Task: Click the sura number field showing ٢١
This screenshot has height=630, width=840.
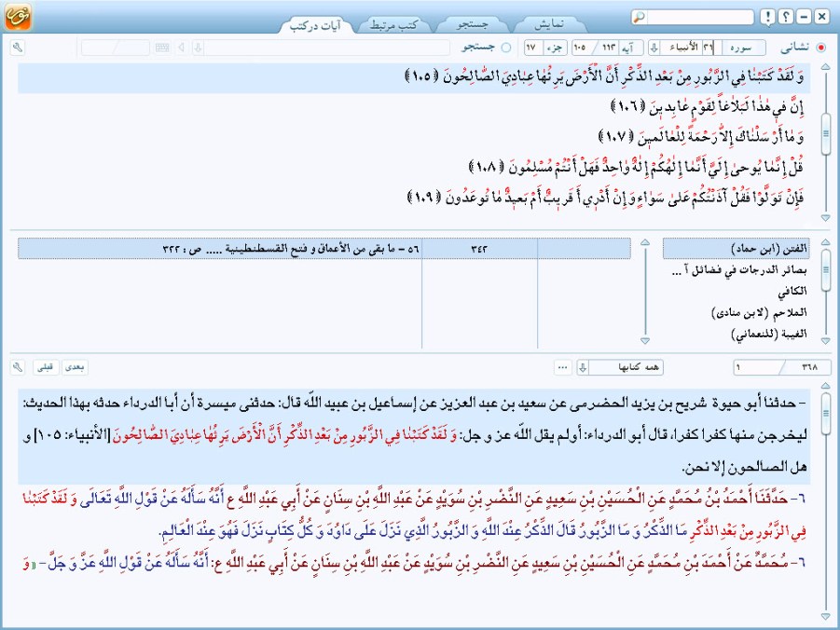Action: [x=709, y=48]
